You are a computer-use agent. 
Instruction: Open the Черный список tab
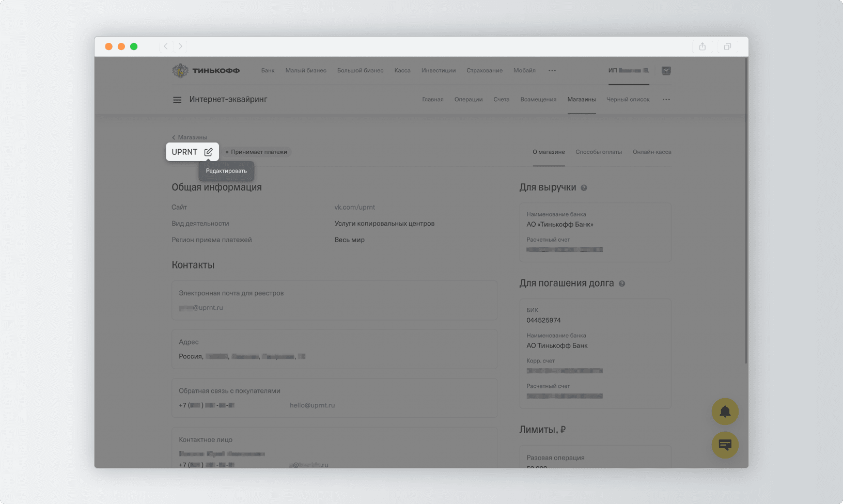pos(628,100)
